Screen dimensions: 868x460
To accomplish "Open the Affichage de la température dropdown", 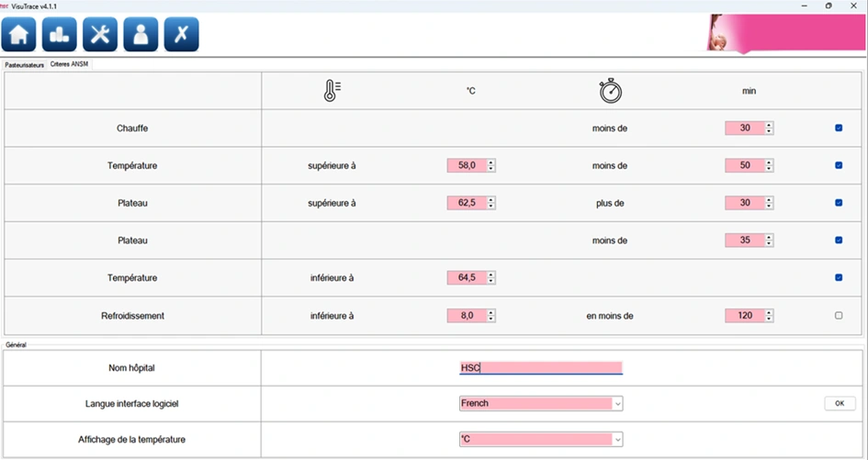I will point(618,440).
